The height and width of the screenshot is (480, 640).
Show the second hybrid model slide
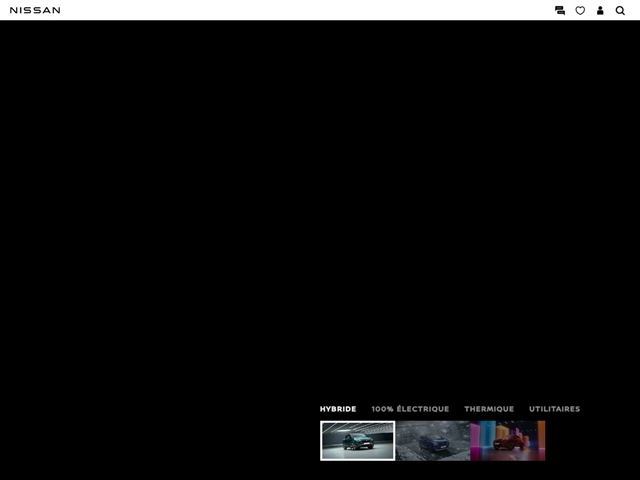point(432,440)
